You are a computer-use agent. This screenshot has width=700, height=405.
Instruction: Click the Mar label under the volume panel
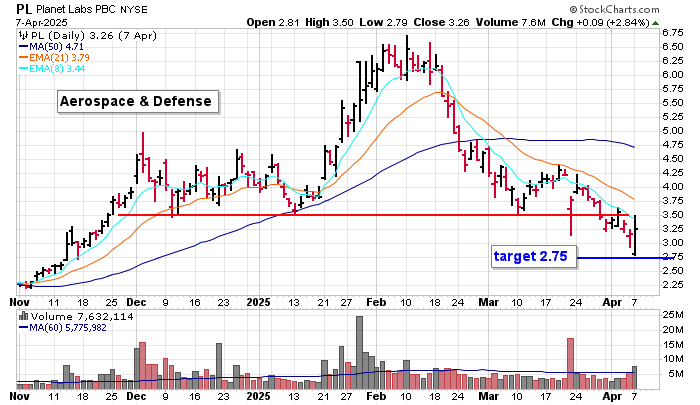pyautogui.click(x=488, y=396)
